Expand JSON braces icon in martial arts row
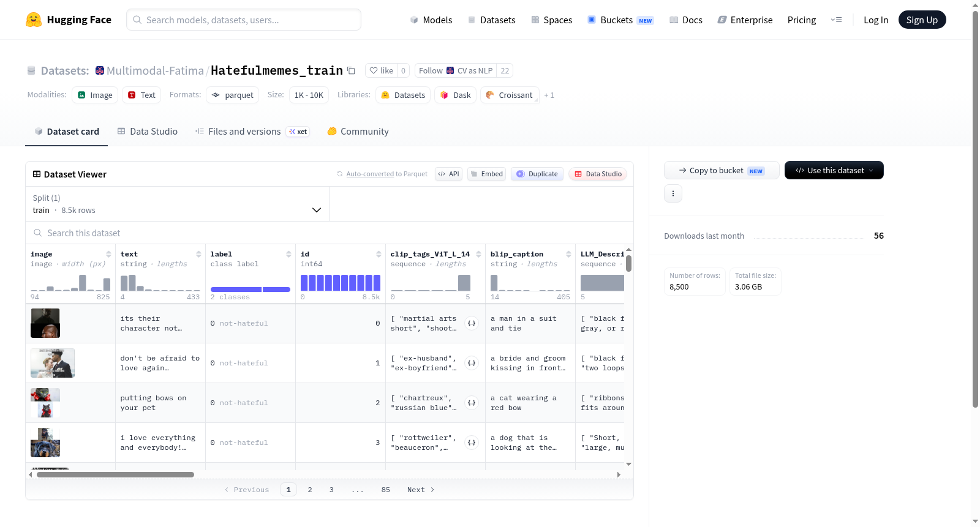 (x=472, y=323)
